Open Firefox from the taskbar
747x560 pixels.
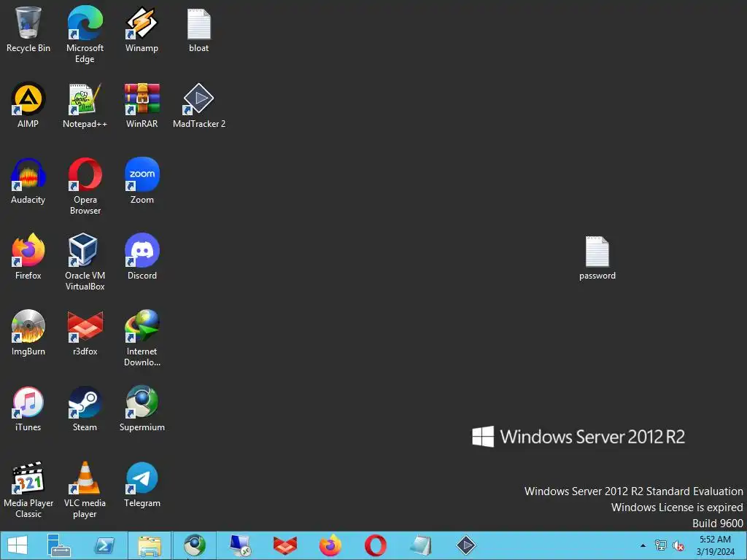pos(330,545)
